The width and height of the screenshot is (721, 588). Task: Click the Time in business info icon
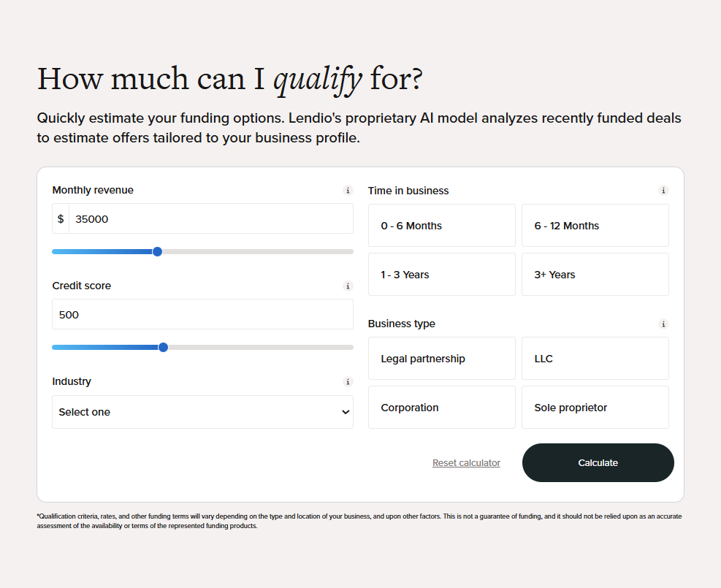pyautogui.click(x=663, y=191)
